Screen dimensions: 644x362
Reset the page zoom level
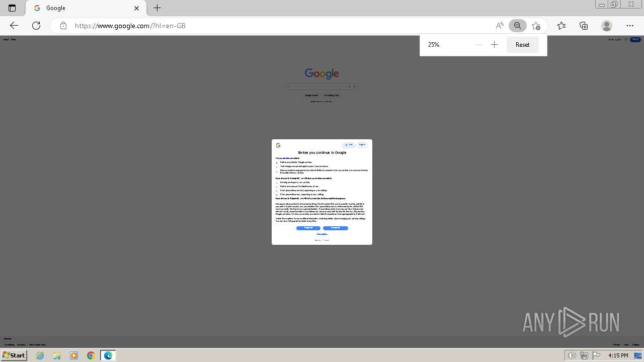(522, 45)
